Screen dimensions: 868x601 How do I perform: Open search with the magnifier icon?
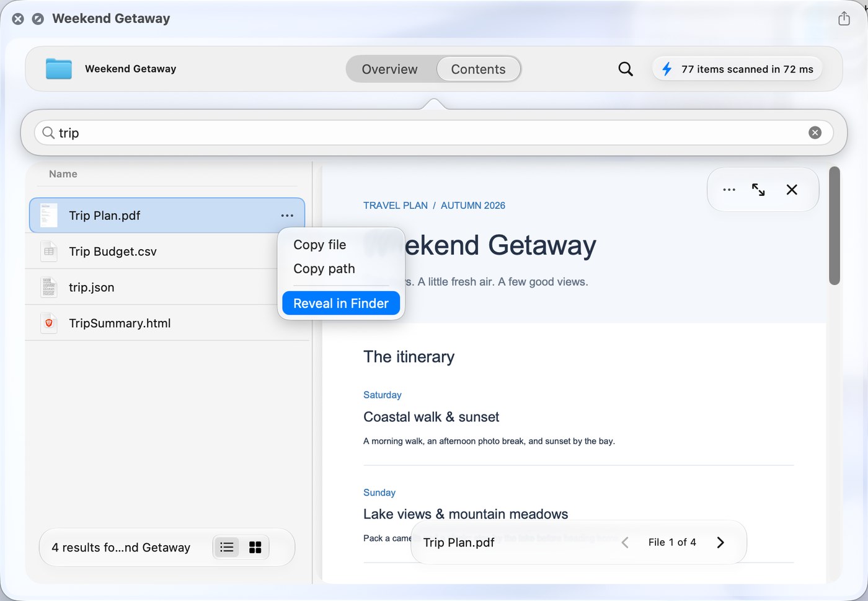click(x=626, y=69)
